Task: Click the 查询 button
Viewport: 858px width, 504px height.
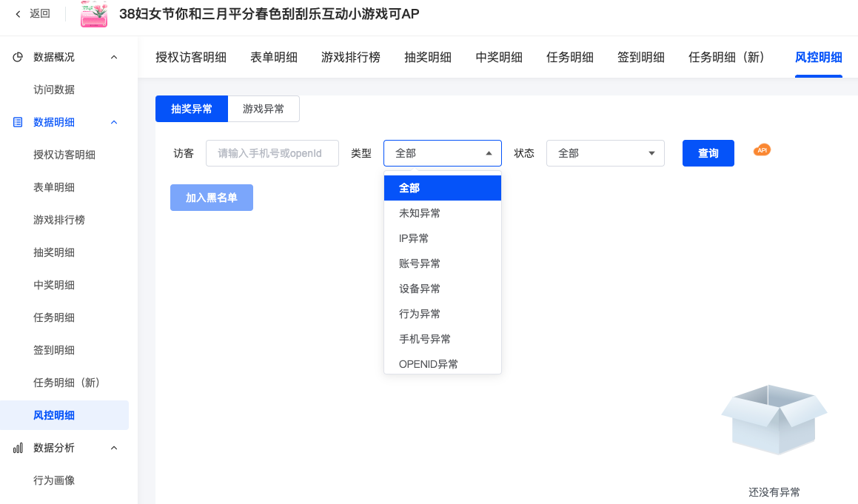Action: pos(708,153)
